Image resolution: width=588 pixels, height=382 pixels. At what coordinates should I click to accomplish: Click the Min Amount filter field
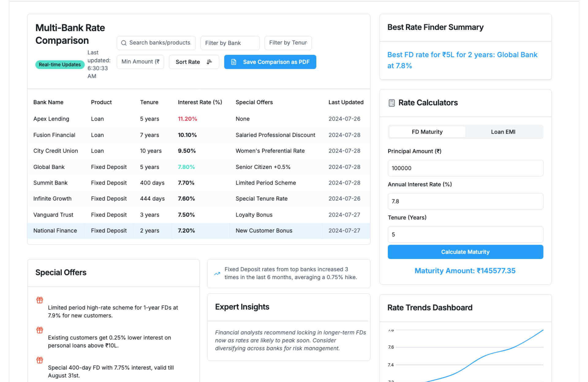coord(140,62)
